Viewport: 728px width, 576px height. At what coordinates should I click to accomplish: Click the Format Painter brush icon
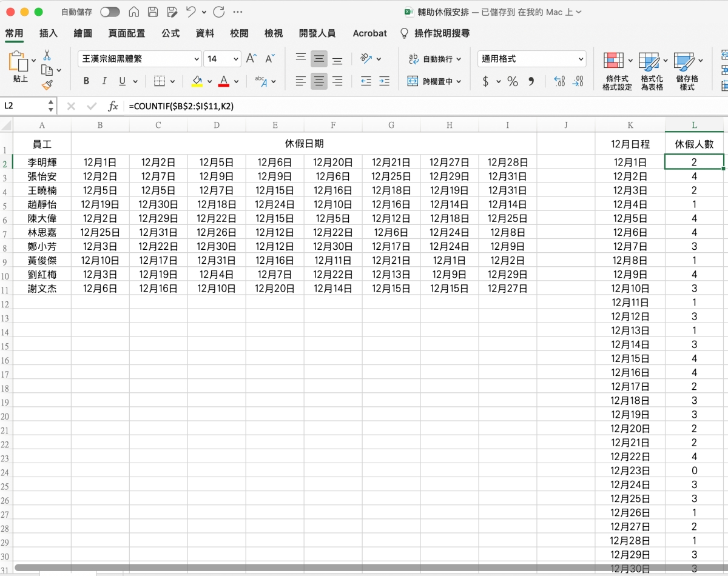pos(47,85)
